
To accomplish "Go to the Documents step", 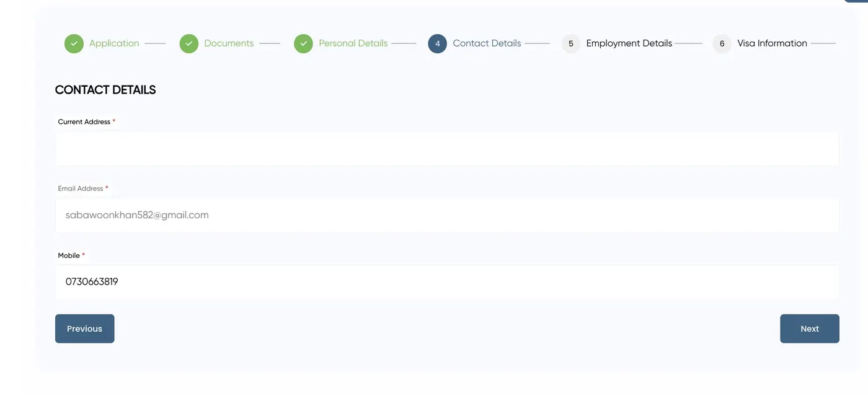I will click(229, 43).
